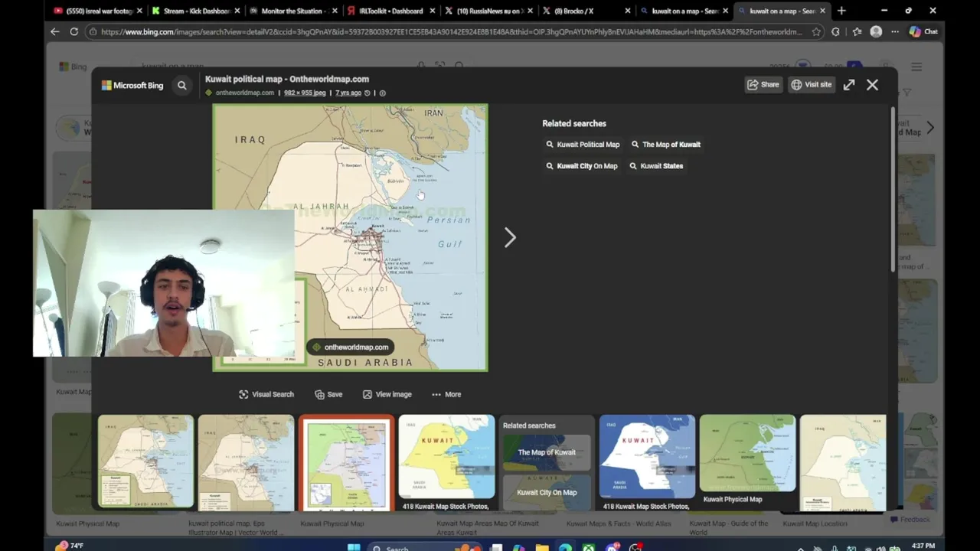Search related The Map of Kuwait chip
980x551 pixels.
click(666, 144)
